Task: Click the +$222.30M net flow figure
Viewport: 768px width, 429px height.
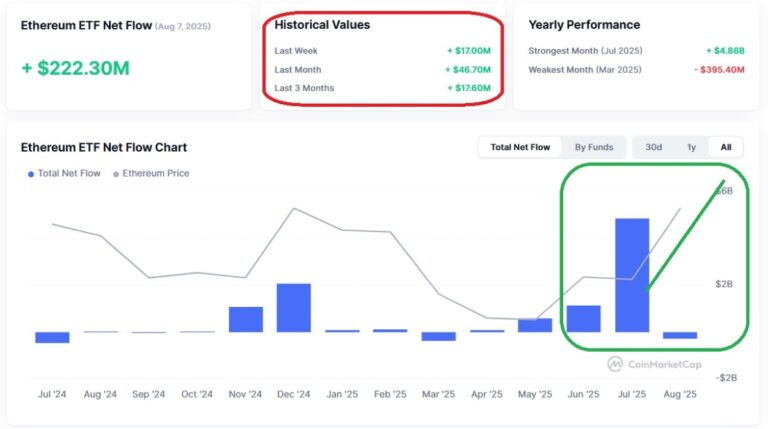Action: (x=75, y=68)
